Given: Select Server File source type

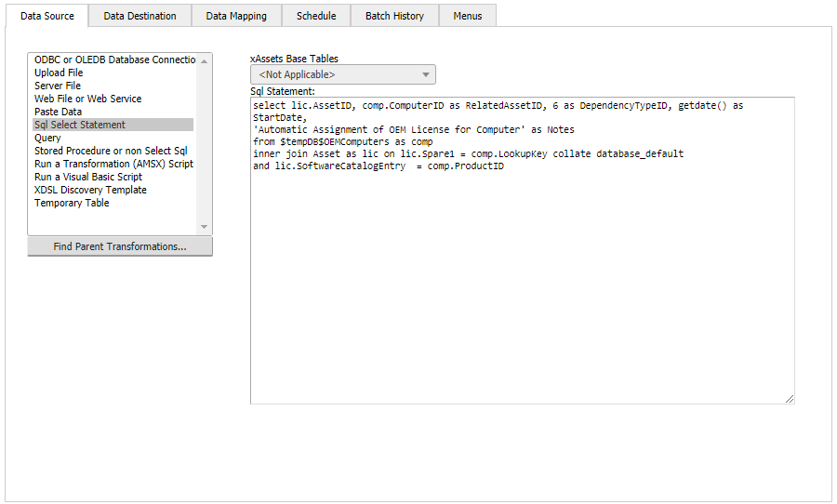Looking at the screenshot, I should tap(113, 86).
